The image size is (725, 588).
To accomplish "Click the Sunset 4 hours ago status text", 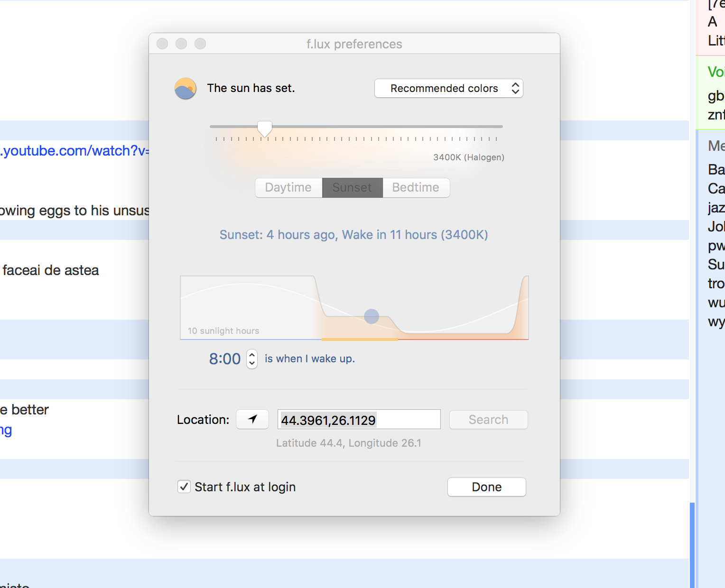I will (354, 235).
